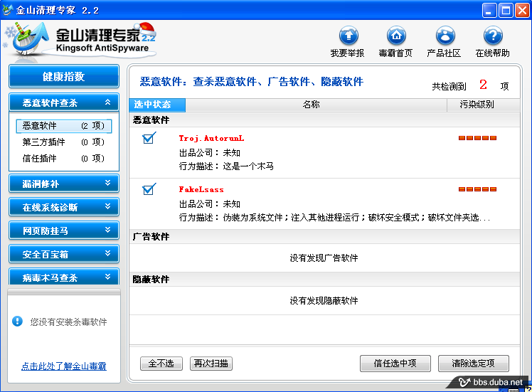This screenshot has width=532, height=392.
Task: Click 没有发现隐蔽软件 message
Action: click(x=324, y=301)
